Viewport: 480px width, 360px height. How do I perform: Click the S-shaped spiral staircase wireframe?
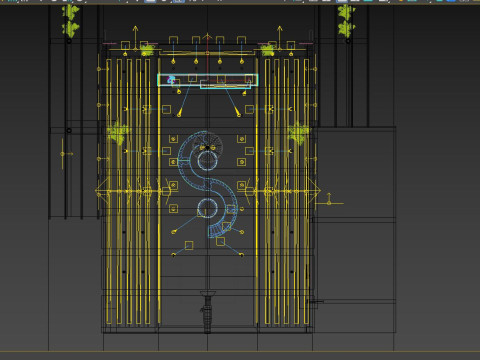(x=208, y=184)
